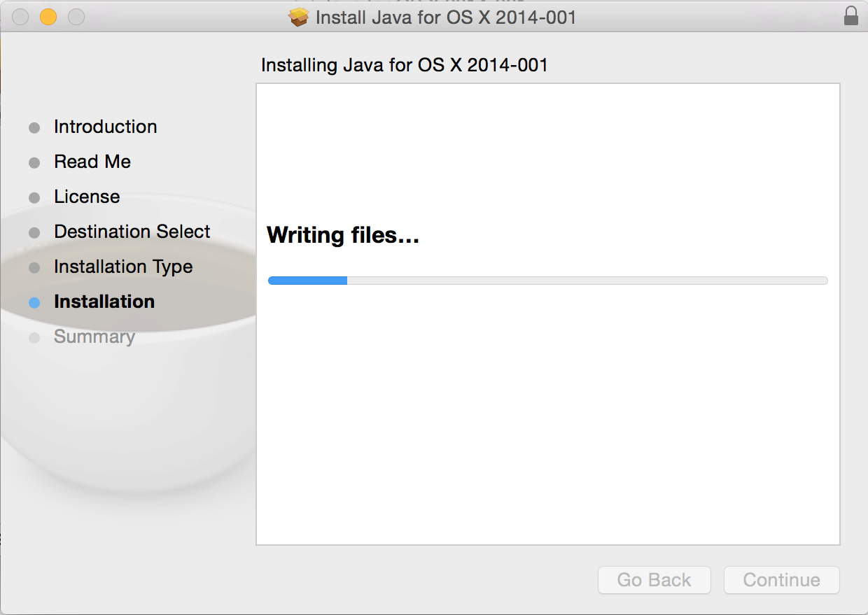
Task: Open the Read Me step
Action: 92,162
